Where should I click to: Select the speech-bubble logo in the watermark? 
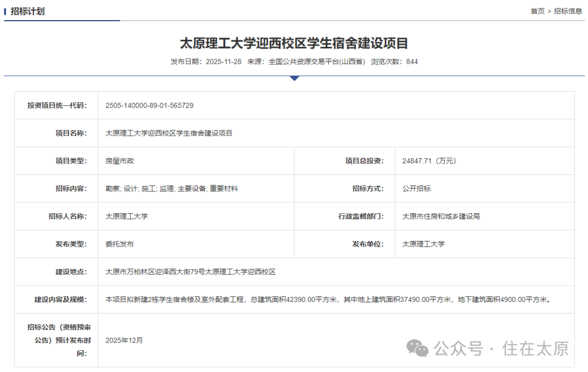click(416, 347)
